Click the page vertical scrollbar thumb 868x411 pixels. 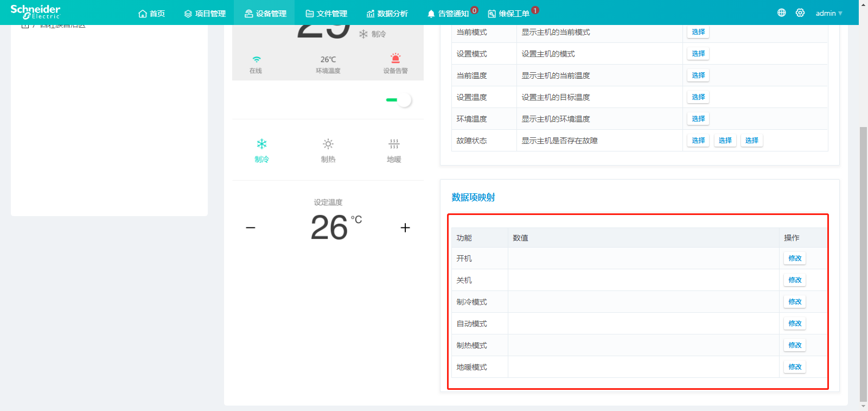863,264
